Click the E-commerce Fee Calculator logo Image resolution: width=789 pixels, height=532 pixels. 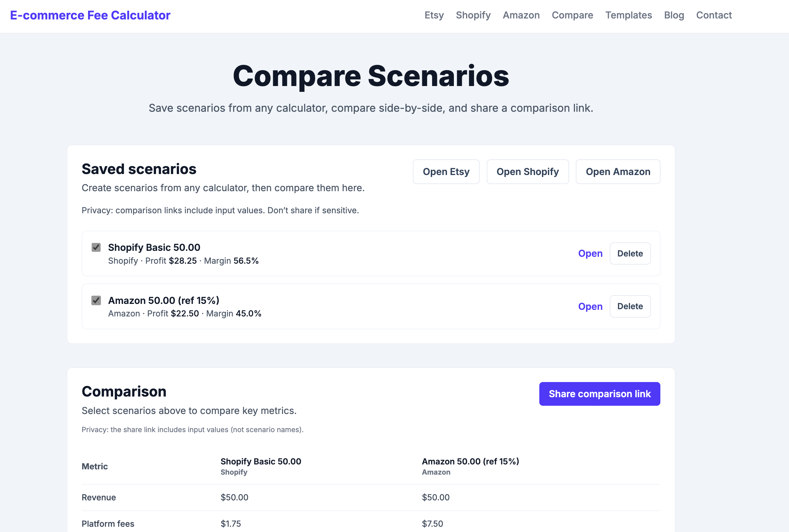[90, 15]
